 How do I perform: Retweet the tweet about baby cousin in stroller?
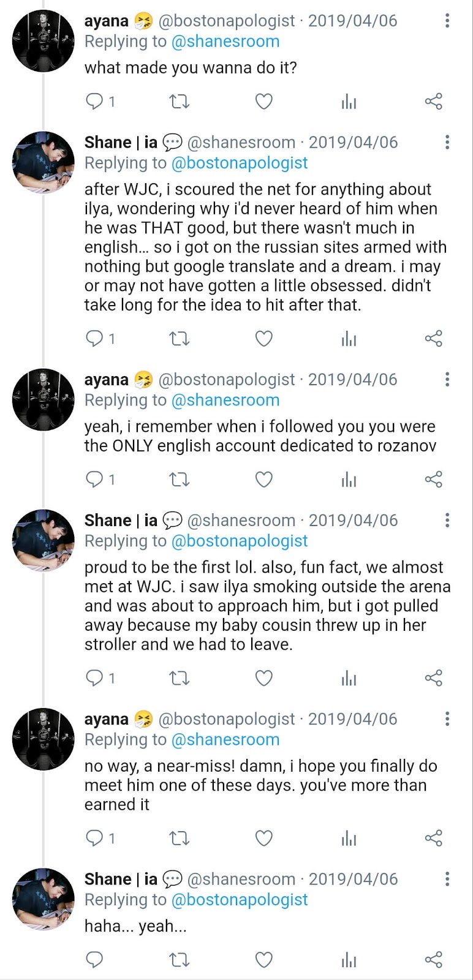tap(179, 678)
